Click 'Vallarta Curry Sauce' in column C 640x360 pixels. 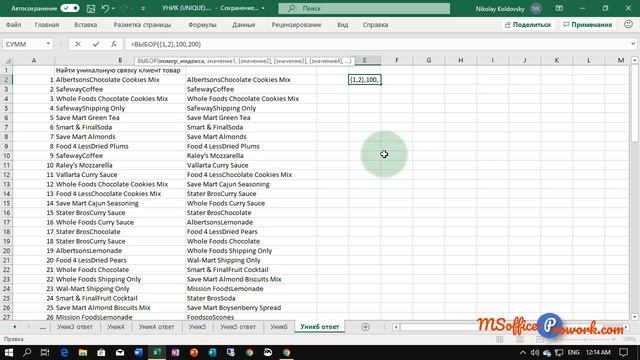(218, 165)
